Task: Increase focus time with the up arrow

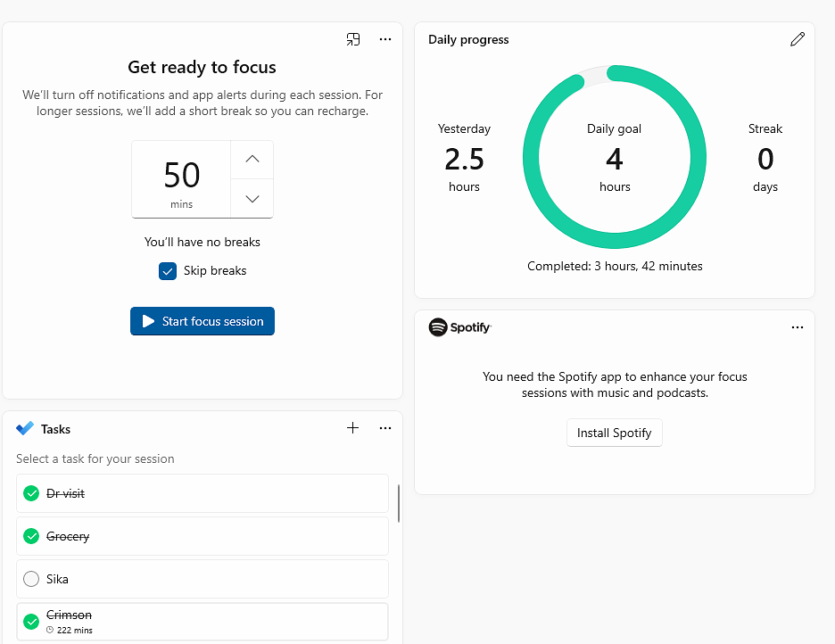Action: 252,160
